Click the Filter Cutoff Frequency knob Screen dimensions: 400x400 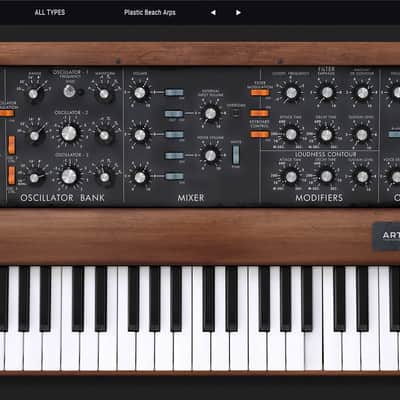pyautogui.click(x=291, y=92)
